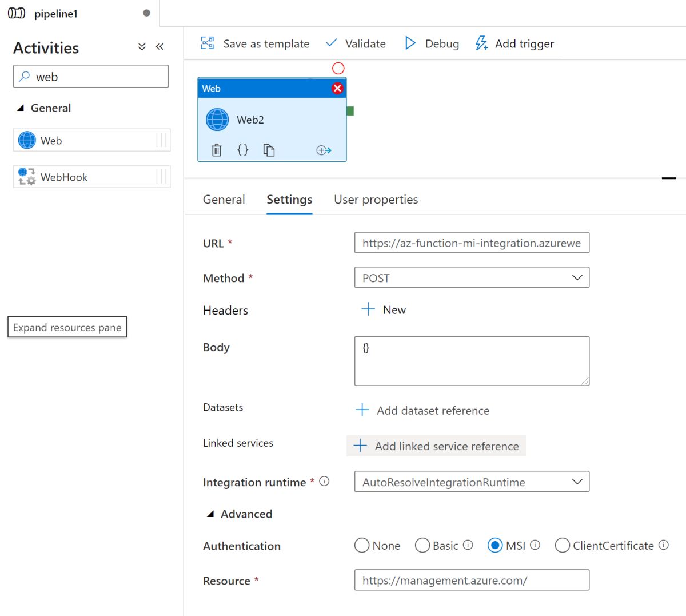
Task: Collapse the Activities pane with double chevron left
Action: 160,47
